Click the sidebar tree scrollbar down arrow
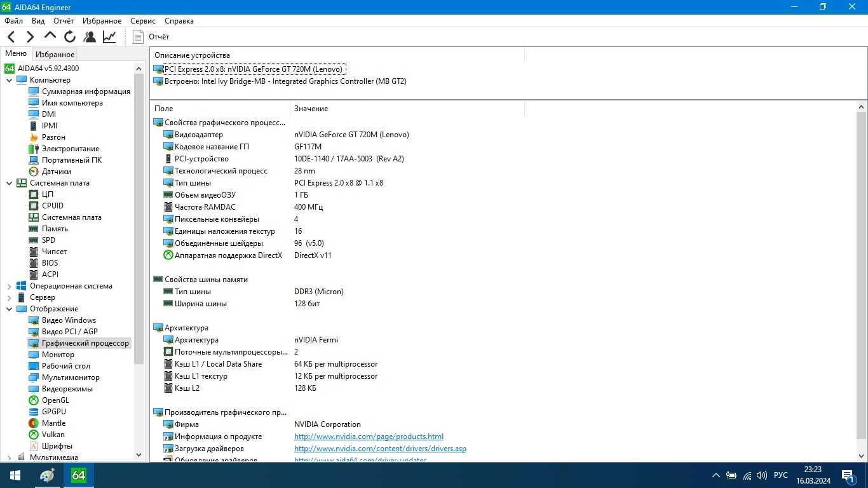This screenshot has width=868, height=488. pyautogui.click(x=139, y=455)
